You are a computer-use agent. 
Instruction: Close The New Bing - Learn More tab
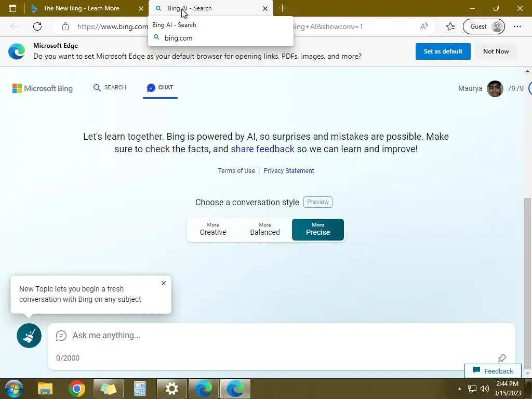pyautogui.click(x=141, y=8)
